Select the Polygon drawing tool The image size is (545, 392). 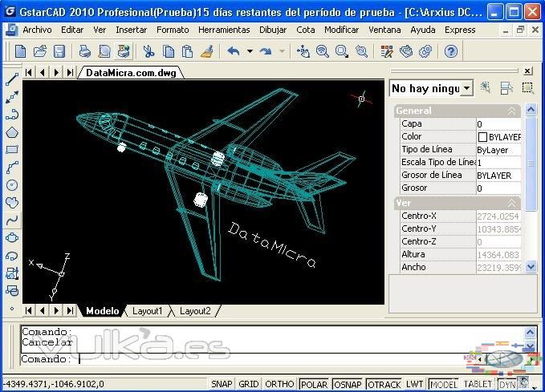(x=11, y=132)
